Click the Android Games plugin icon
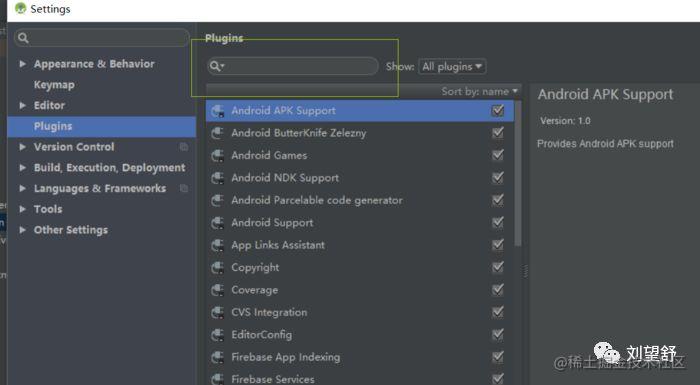The image size is (700, 385). (217, 155)
